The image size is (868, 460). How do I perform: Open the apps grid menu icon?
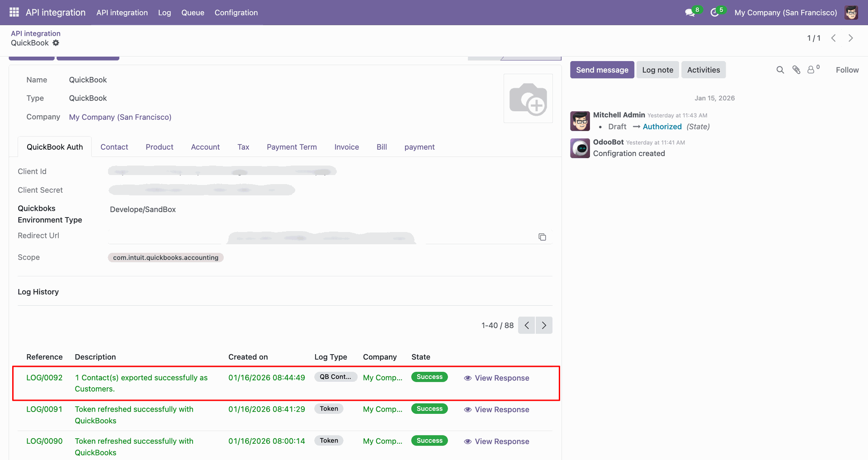pyautogui.click(x=14, y=12)
